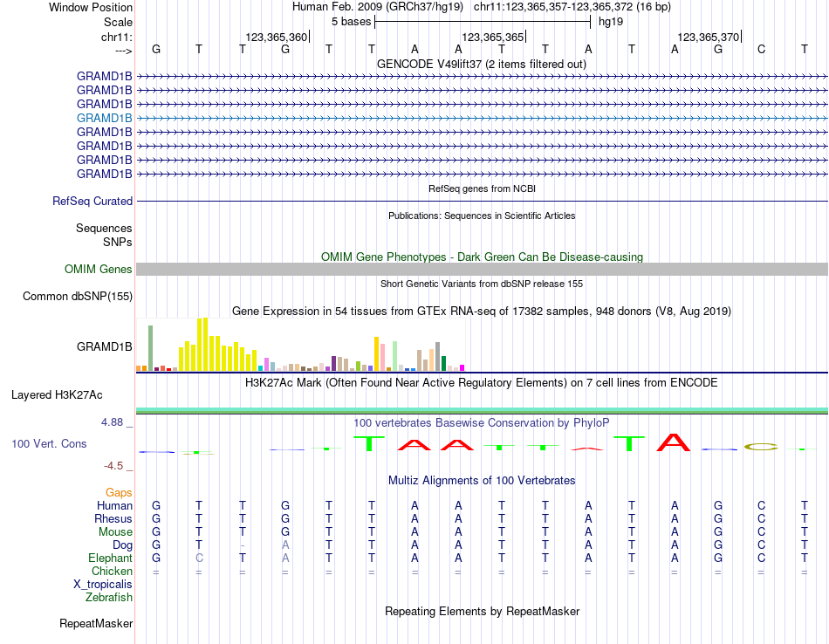829x644 pixels.
Task: Open the RefSeq Curated track label
Action: 92,201
